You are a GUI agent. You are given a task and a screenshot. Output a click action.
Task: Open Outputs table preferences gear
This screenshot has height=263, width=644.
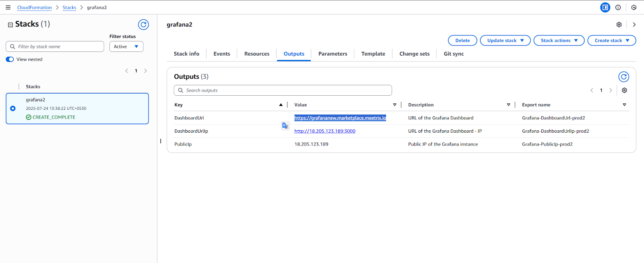(x=624, y=90)
